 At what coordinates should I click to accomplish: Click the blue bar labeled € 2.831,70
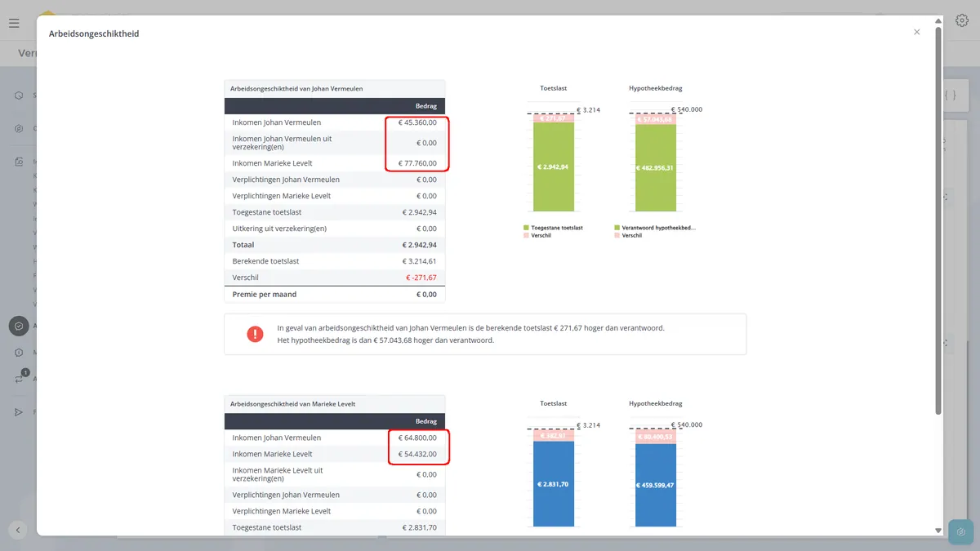click(x=554, y=484)
